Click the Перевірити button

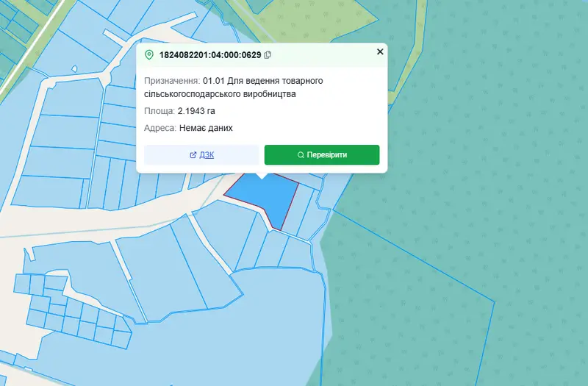pos(322,155)
